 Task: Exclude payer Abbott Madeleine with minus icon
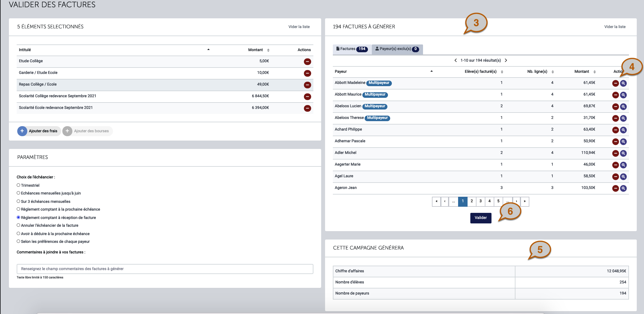click(x=615, y=83)
